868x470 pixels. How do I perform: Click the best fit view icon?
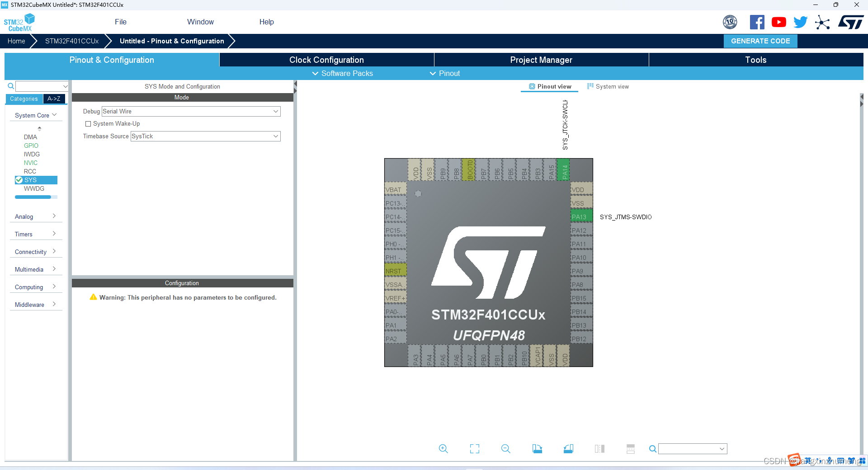click(474, 449)
